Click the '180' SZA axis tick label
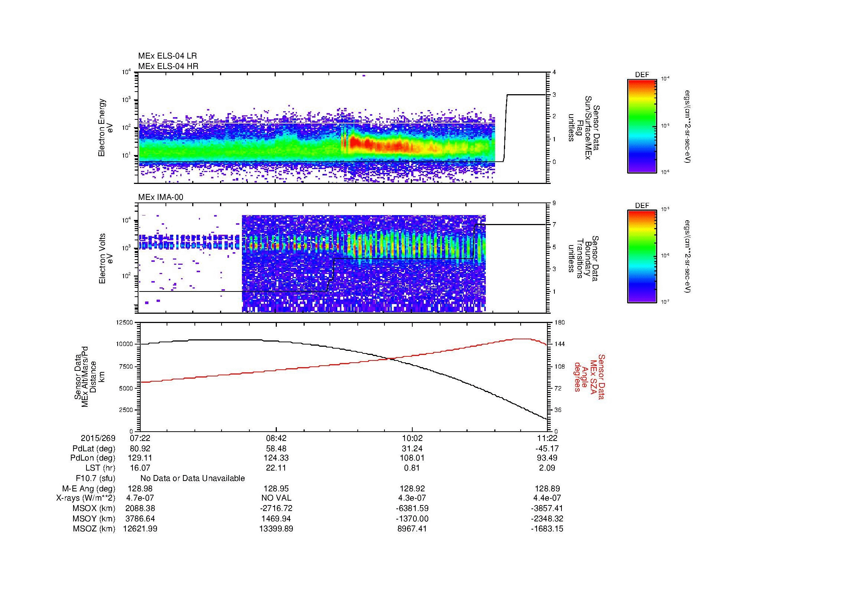 point(559,323)
